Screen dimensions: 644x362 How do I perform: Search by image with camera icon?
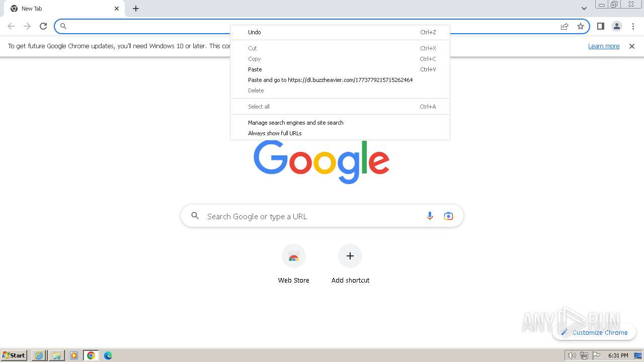tap(448, 216)
